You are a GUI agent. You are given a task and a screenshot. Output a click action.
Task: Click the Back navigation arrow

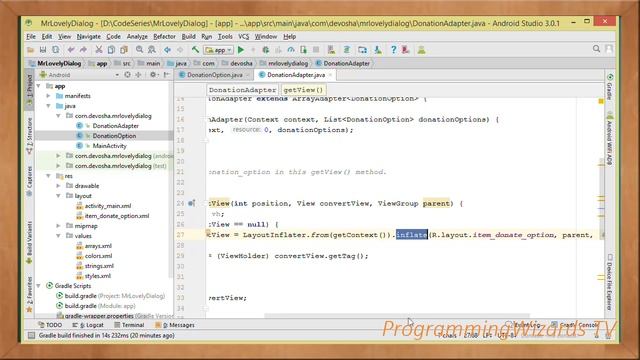(x=167, y=50)
